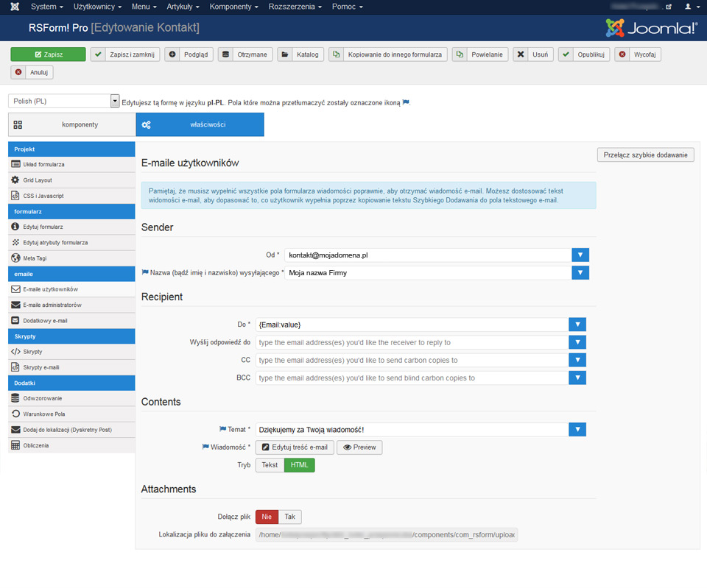Click the Podgląd plus icon
This screenshot has width=707, height=588.
tap(172, 54)
